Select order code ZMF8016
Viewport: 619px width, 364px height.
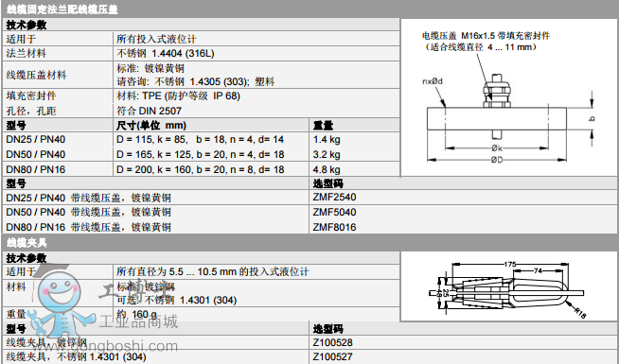pyautogui.click(x=334, y=227)
